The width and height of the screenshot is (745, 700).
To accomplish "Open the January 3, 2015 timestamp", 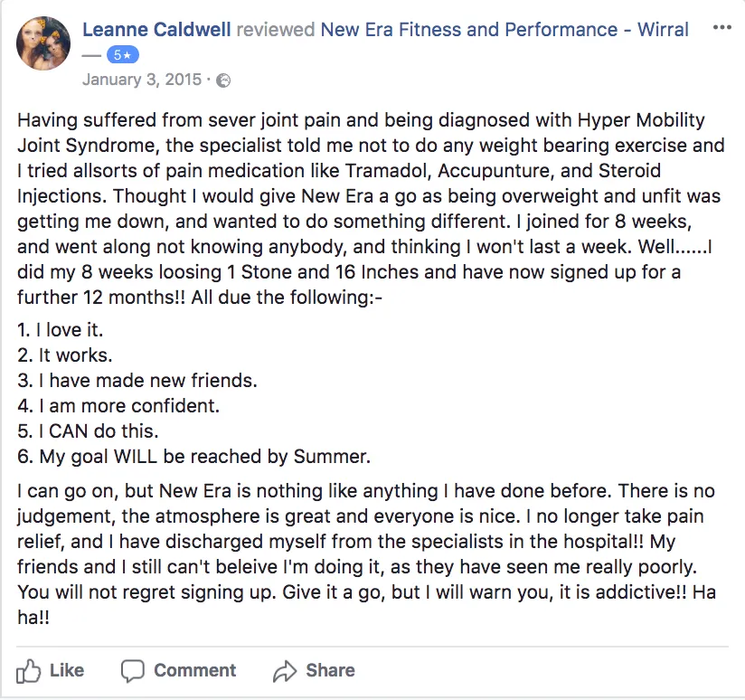I will tap(142, 80).
